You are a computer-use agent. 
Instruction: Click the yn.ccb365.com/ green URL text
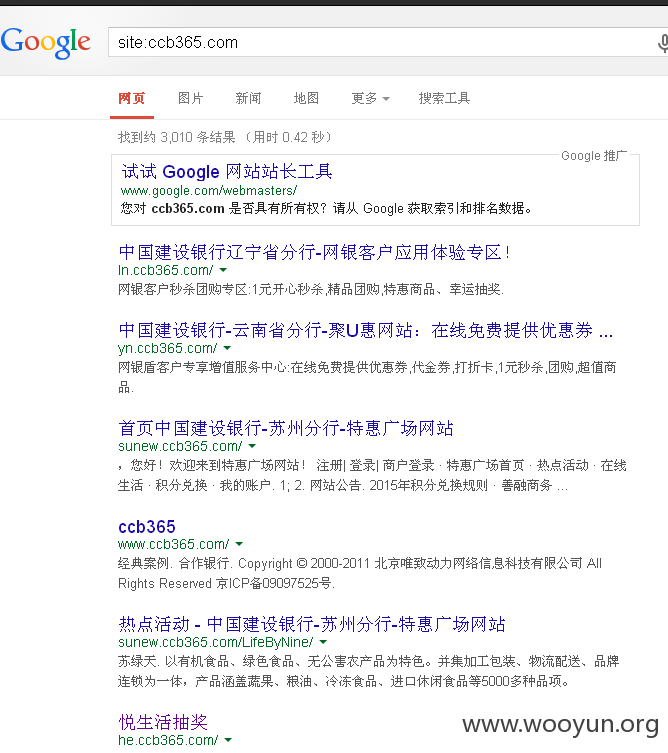(x=168, y=348)
